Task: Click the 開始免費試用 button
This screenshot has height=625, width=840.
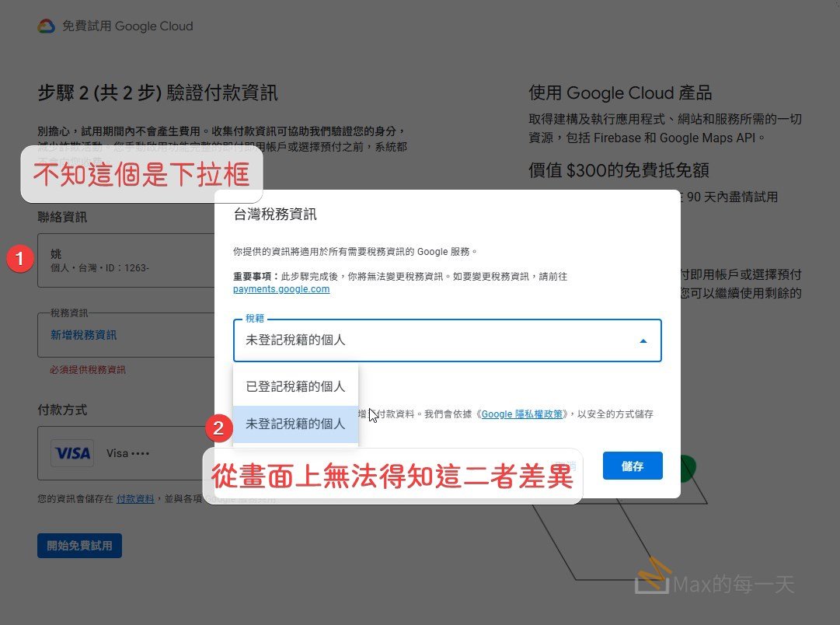Action: (79, 546)
